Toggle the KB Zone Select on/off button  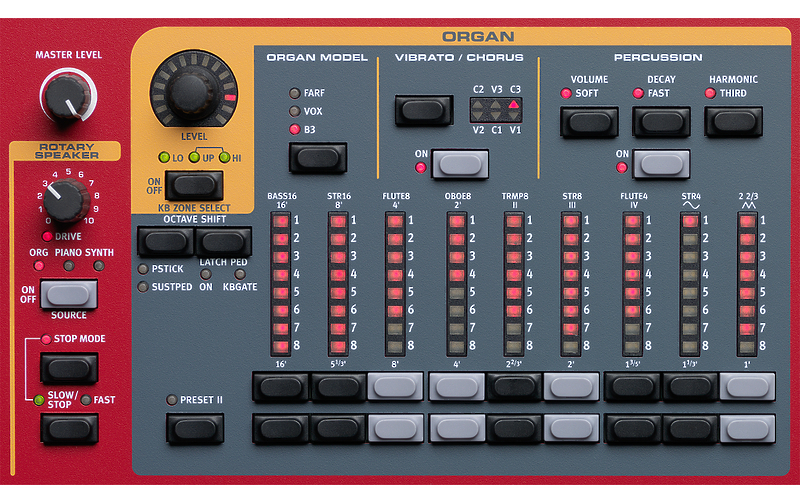[x=194, y=186]
